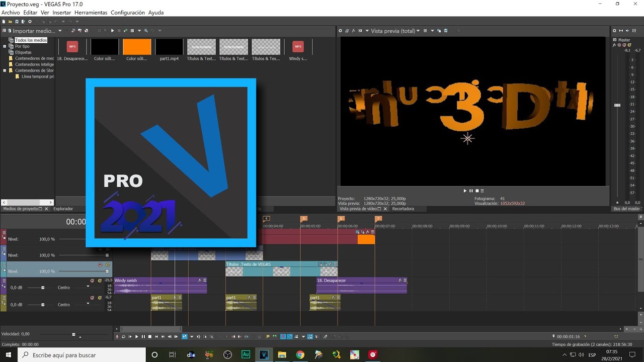Save the project with the floppy icon
This screenshot has width=644, height=362.
(x=17, y=22)
